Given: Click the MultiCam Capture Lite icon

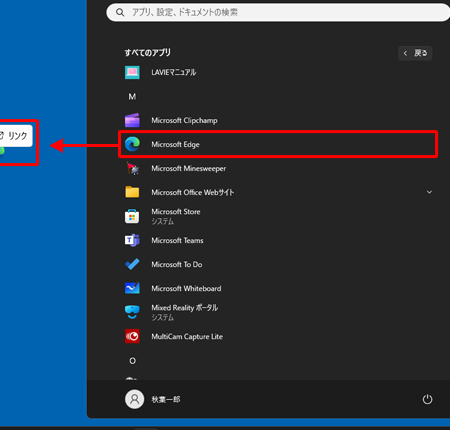Looking at the screenshot, I should [x=132, y=336].
